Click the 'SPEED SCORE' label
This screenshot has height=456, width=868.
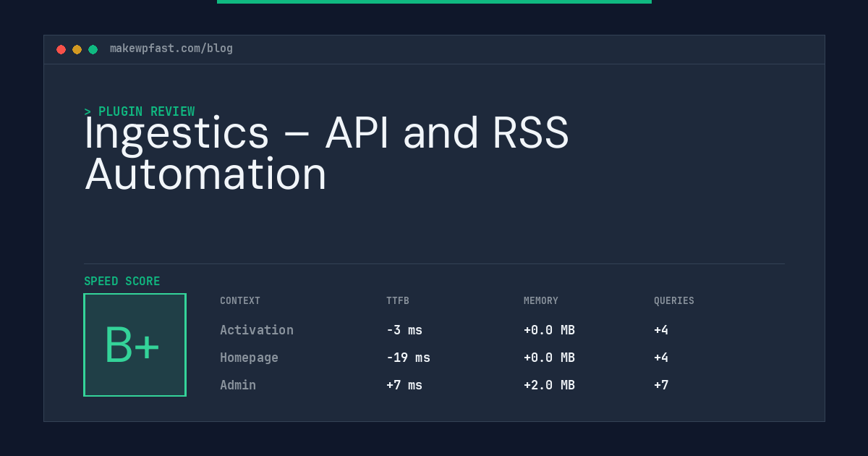122,282
